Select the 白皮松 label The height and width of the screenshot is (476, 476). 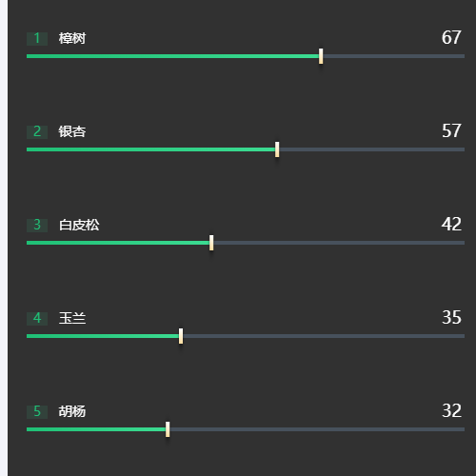pyautogui.click(x=79, y=225)
